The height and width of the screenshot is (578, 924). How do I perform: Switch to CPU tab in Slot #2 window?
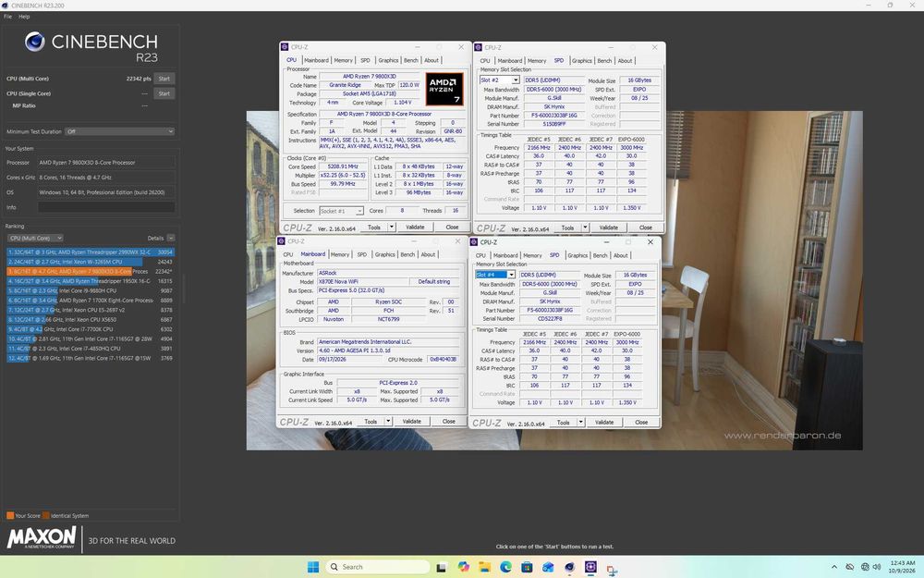[x=485, y=61]
